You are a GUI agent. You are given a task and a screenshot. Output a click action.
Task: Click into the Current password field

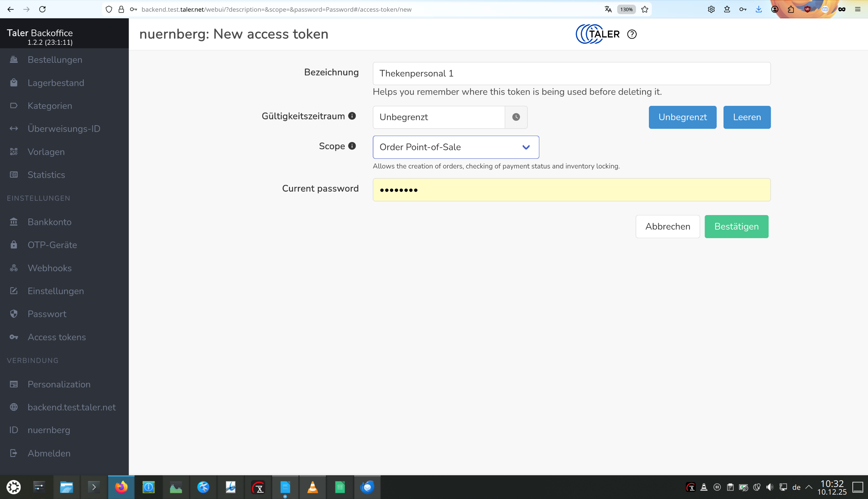571,190
